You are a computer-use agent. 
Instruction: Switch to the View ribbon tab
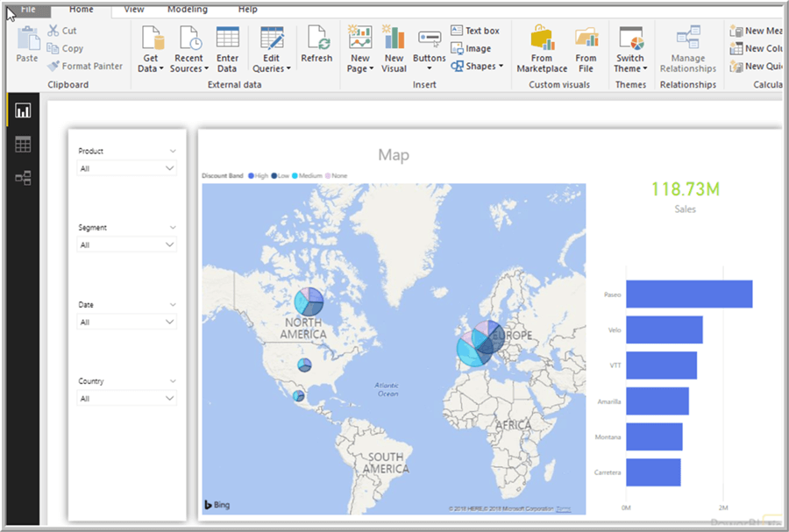134,10
